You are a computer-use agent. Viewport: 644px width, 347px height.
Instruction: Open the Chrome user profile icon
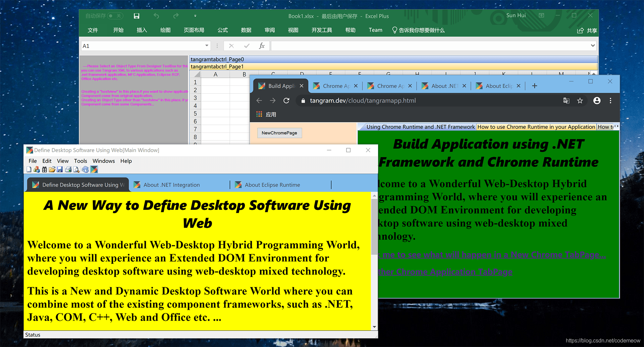coord(597,101)
